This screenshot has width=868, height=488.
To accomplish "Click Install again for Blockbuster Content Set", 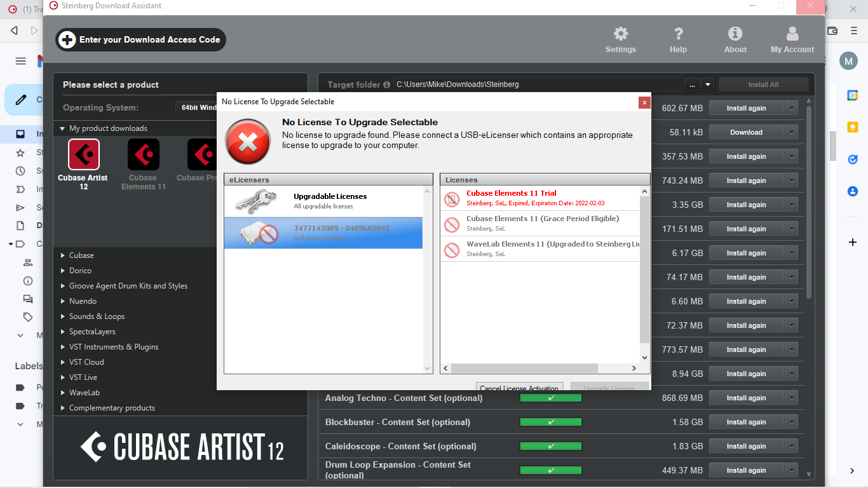I will (746, 422).
